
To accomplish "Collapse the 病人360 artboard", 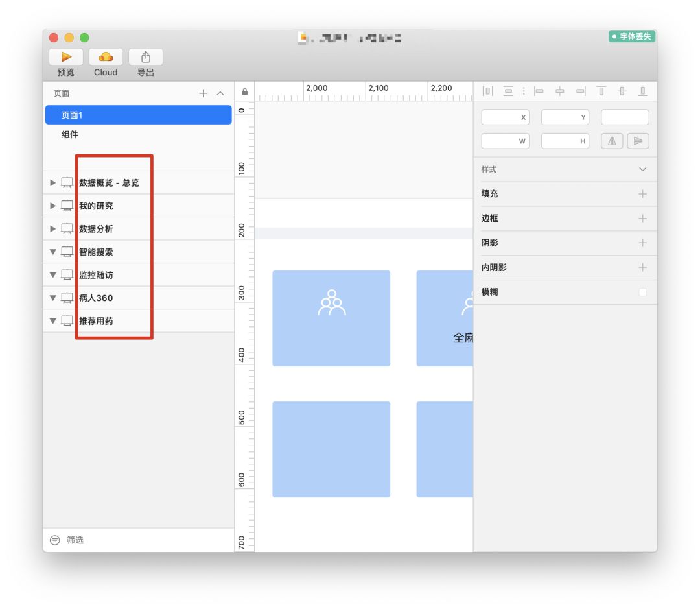I will [x=52, y=298].
